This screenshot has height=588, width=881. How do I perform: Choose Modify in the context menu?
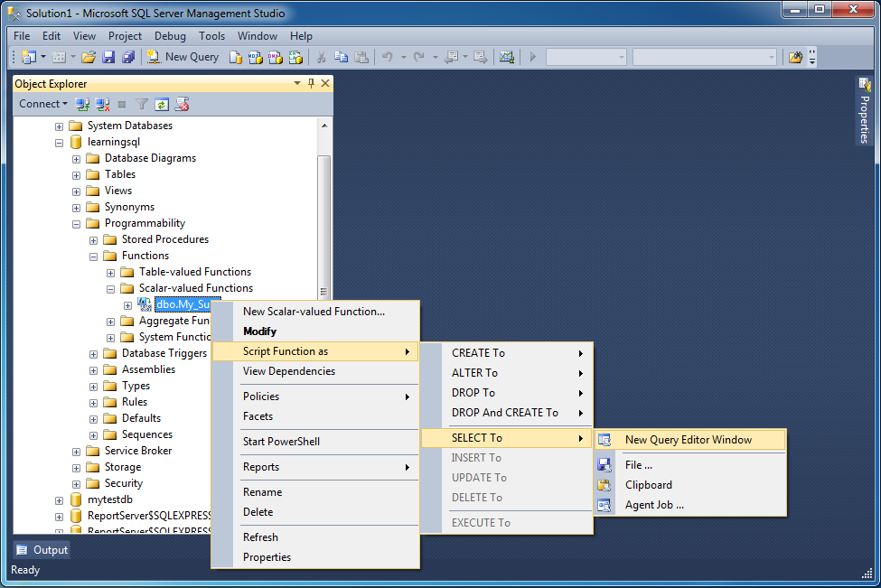pyautogui.click(x=315, y=331)
